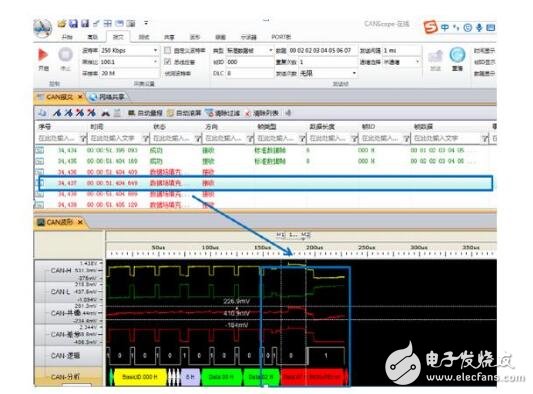Click the Sogou input method S icon
The image size is (533, 394).
click(431, 27)
